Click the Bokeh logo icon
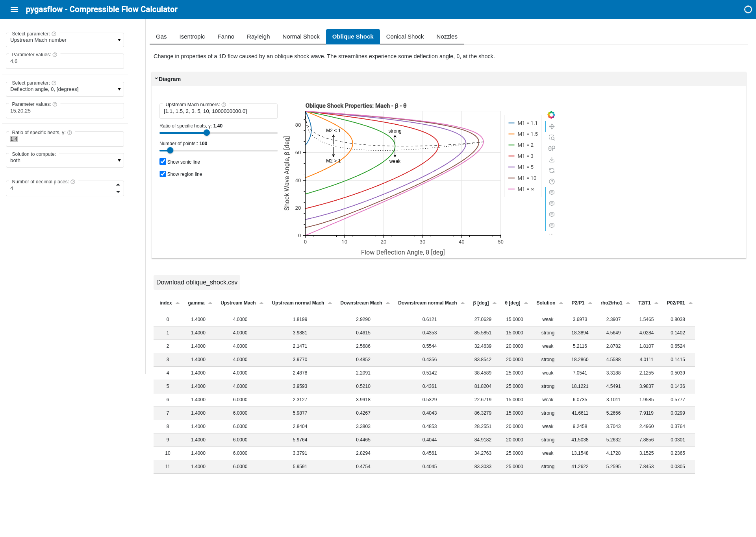This screenshot has height=537, width=756. (551, 115)
